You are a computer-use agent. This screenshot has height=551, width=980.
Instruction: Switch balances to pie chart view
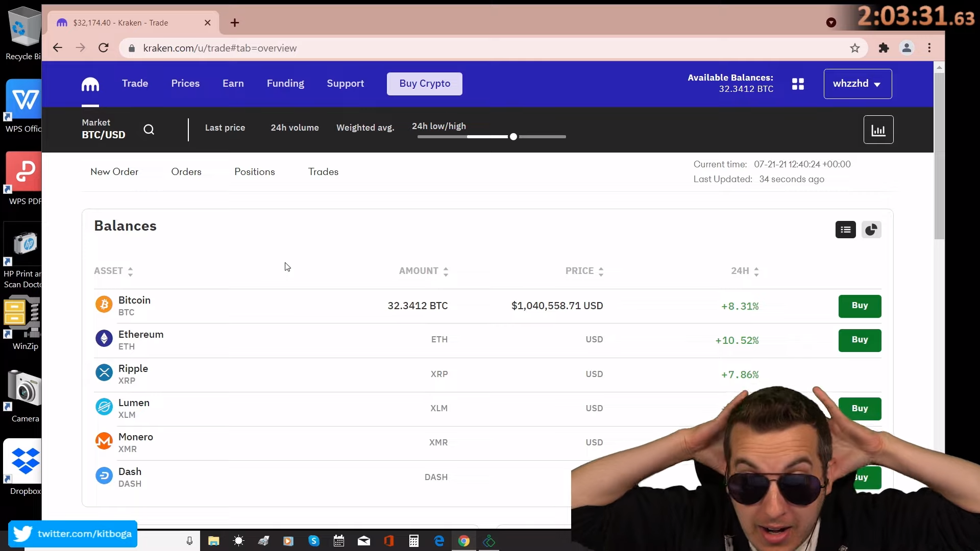pyautogui.click(x=871, y=230)
